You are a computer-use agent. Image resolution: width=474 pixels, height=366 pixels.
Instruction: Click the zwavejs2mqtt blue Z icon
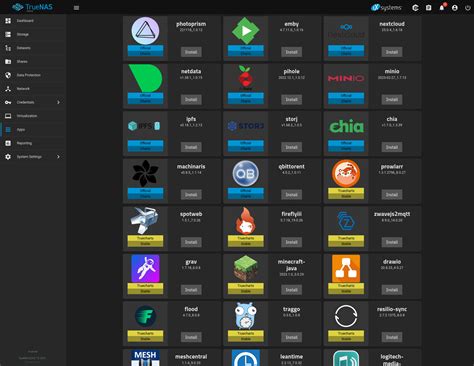coord(346,221)
